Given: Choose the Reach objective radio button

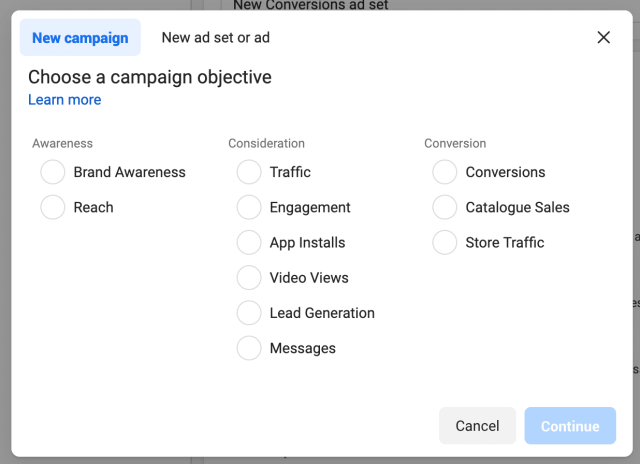Looking at the screenshot, I should point(53,207).
